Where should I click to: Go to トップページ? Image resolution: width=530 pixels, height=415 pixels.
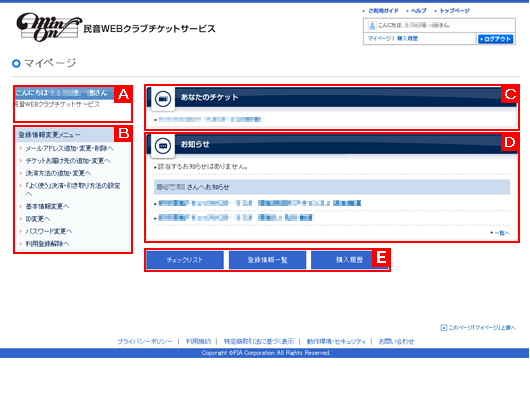tap(454, 11)
